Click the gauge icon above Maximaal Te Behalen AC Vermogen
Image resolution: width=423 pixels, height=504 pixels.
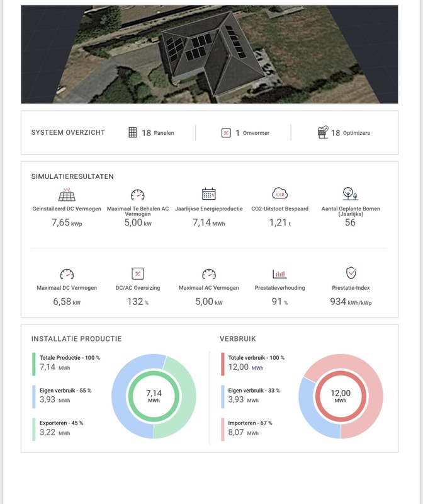point(137,195)
